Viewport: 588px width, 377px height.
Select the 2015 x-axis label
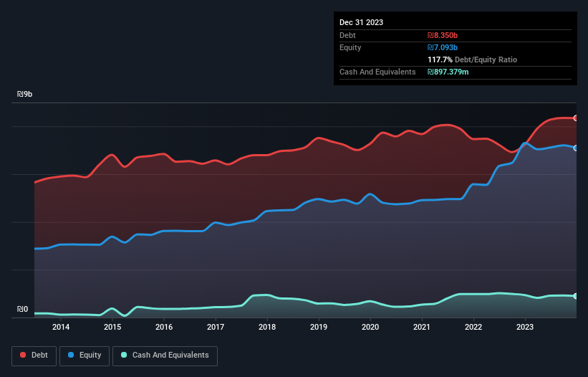112,327
